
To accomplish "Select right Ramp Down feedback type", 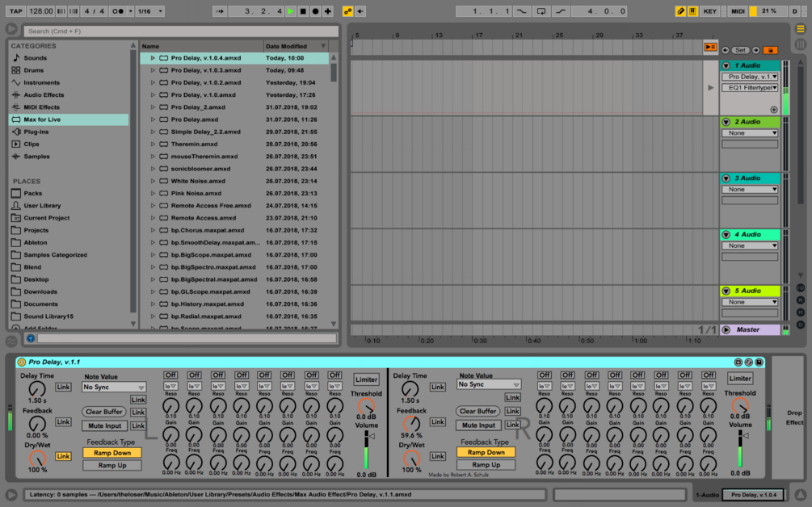I will click(x=486, y=452).
